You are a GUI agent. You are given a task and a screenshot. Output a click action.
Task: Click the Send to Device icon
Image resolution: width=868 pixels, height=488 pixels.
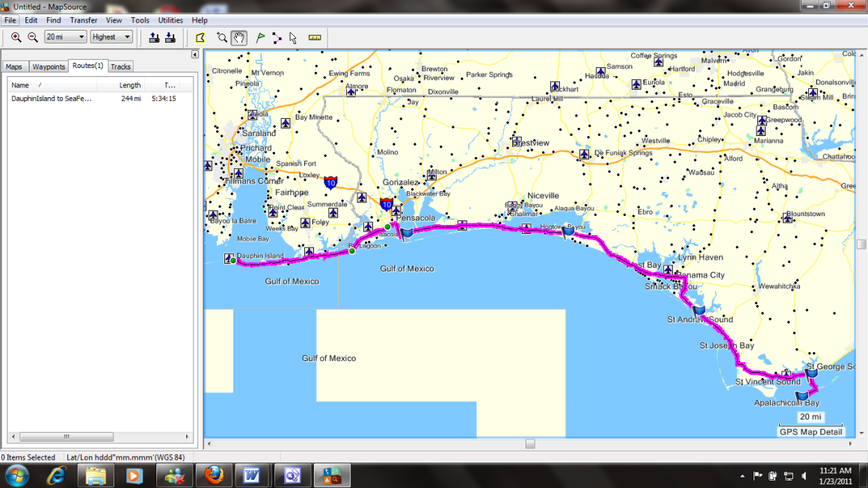(x=155, y=37)
